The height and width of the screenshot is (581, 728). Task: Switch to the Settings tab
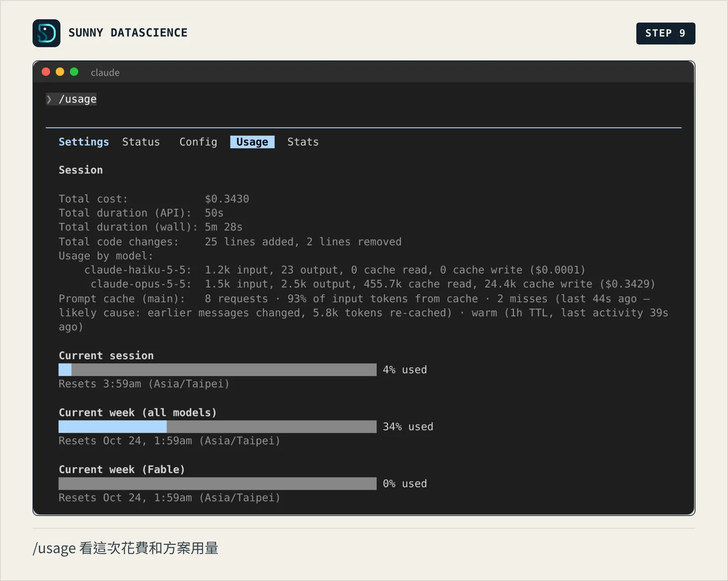pyautogui.click(x=84, y=142)
